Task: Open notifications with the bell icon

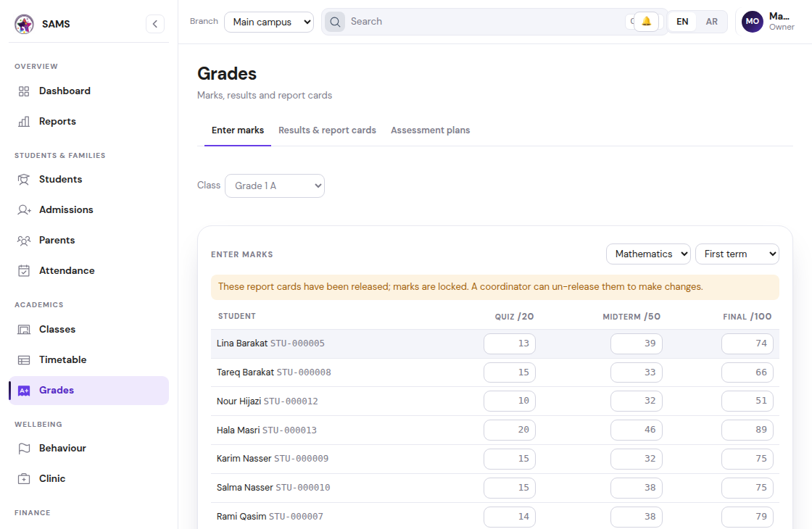Action: click(646, 21)
